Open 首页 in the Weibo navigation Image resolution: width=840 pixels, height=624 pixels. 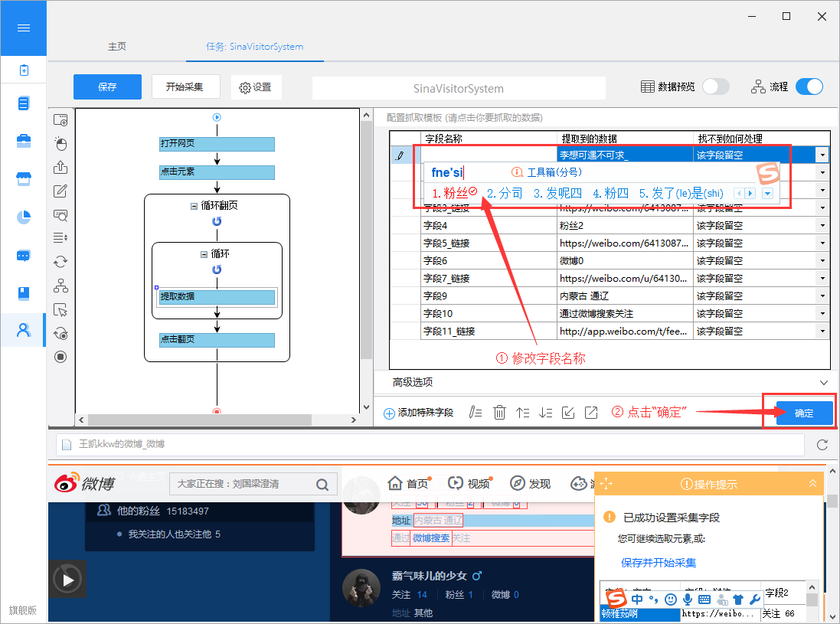click(408, 483)
